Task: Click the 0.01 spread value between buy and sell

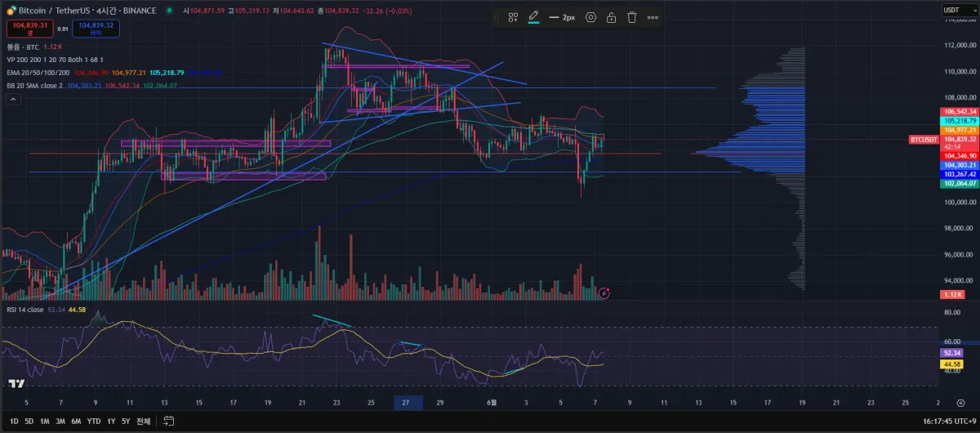Action: [x=63, y=29]
